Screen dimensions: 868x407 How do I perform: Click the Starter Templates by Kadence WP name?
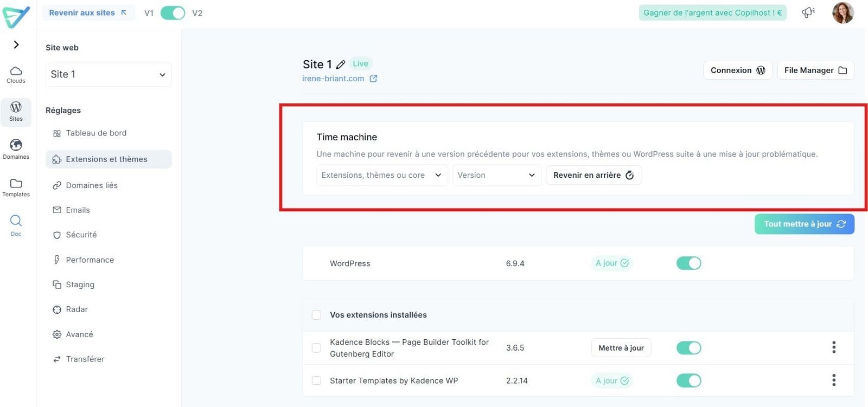point(394,381)
